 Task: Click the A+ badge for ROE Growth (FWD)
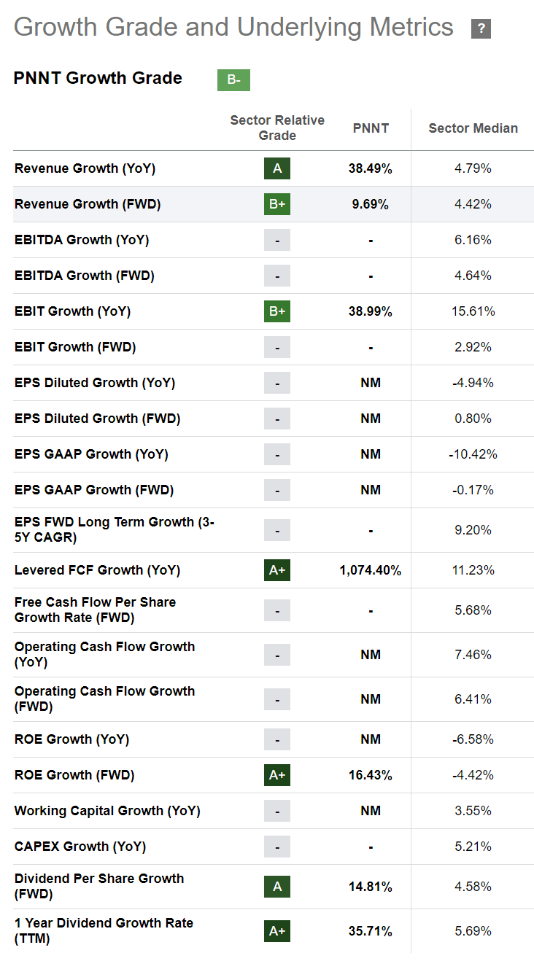(277, 775)
